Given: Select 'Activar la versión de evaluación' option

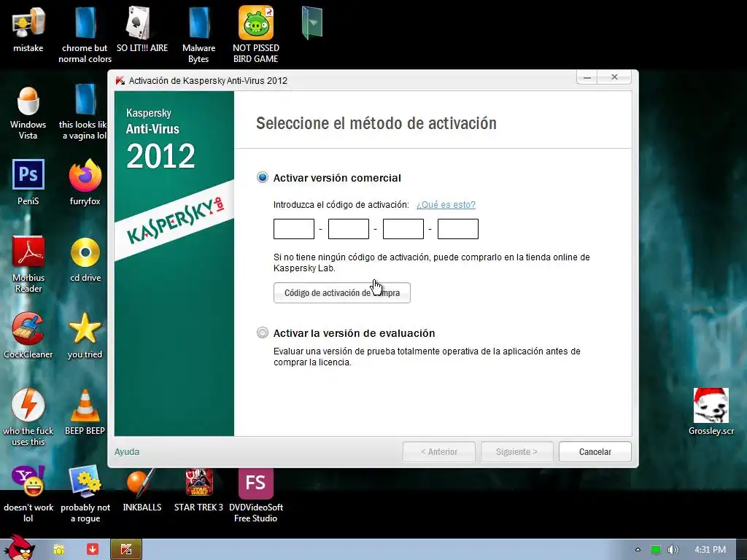Looking at the screenshot, I should [263, 332].
